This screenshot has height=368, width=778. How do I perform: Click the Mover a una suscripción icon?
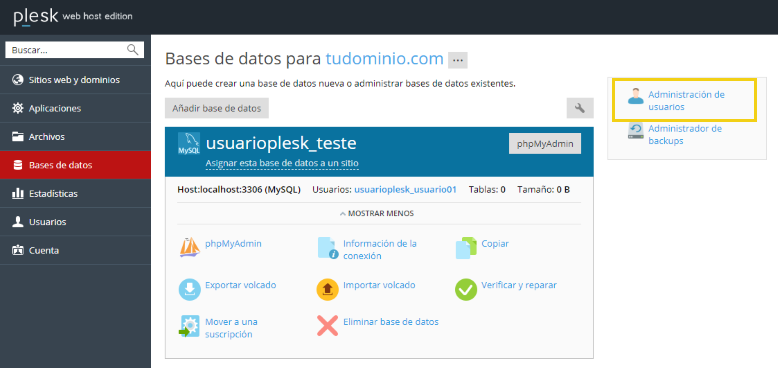click(x=189, y=326)
